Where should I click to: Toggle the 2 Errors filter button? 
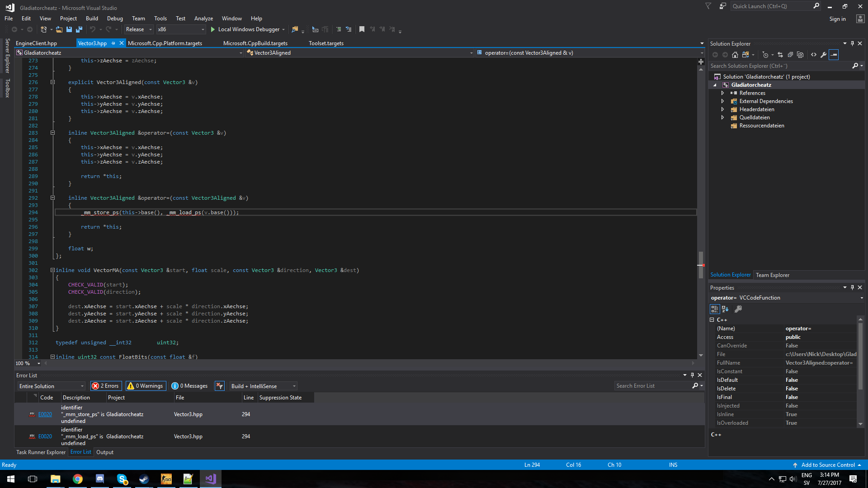coord(106,386)
